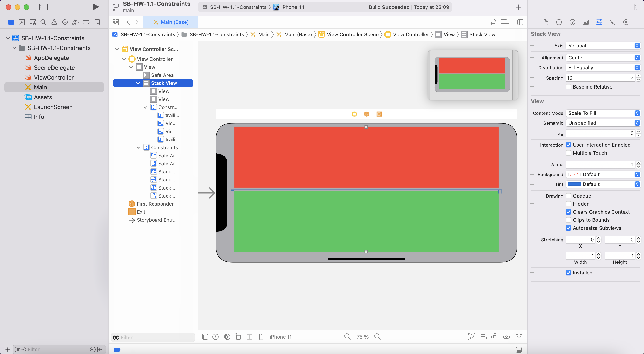
Task: Open the Connections inspector
Action: pyautogui.click(x=626, y=22)
